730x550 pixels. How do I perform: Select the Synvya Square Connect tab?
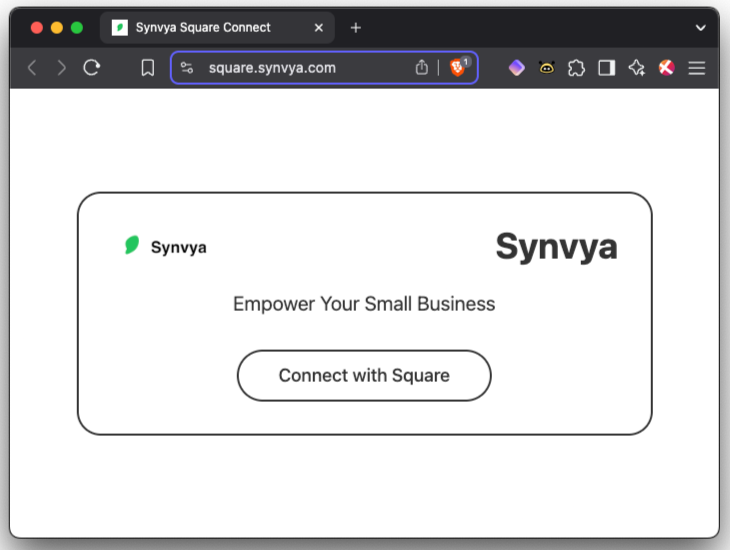pyautogui.click(x=217, y=28)
